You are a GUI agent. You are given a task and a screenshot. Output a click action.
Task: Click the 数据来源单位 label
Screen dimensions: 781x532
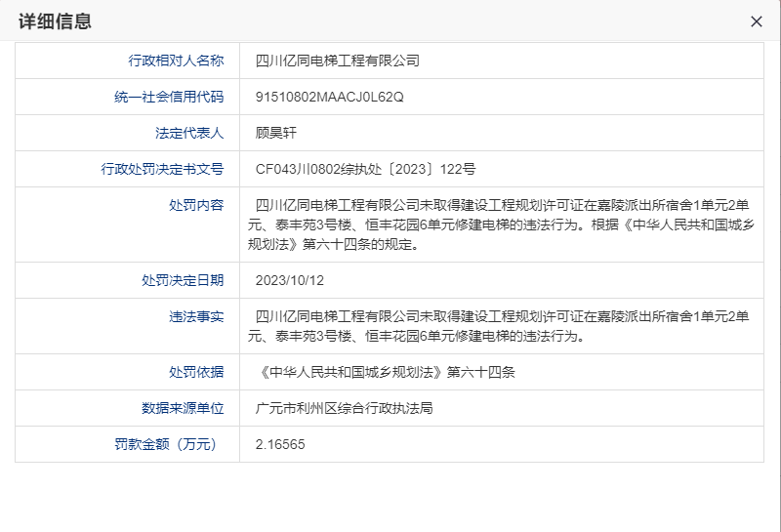(183, 408)
